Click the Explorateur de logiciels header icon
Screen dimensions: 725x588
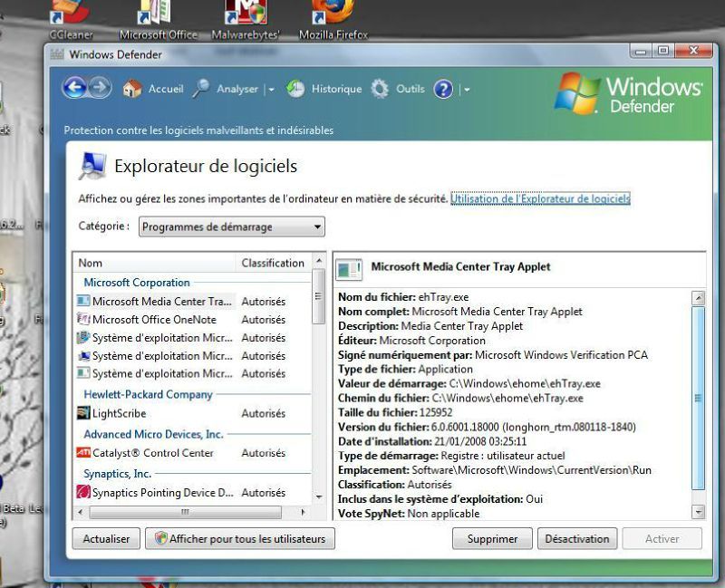point(92,166)
